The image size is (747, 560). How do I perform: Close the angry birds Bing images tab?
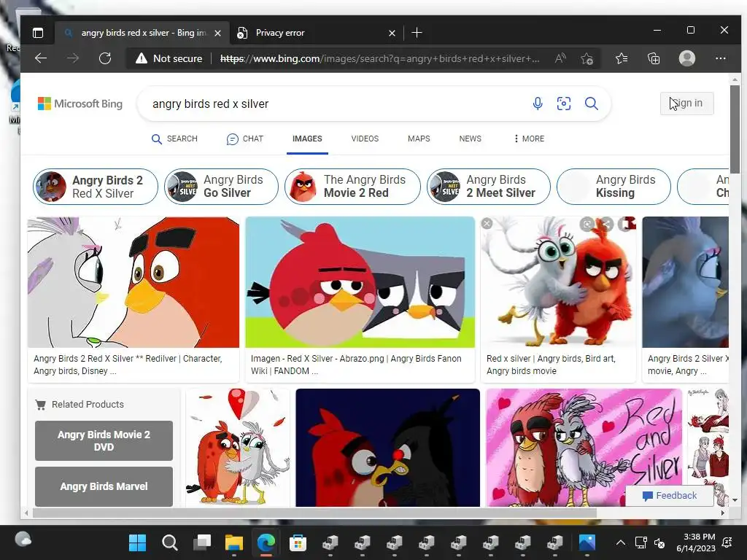tap(217, 33)
